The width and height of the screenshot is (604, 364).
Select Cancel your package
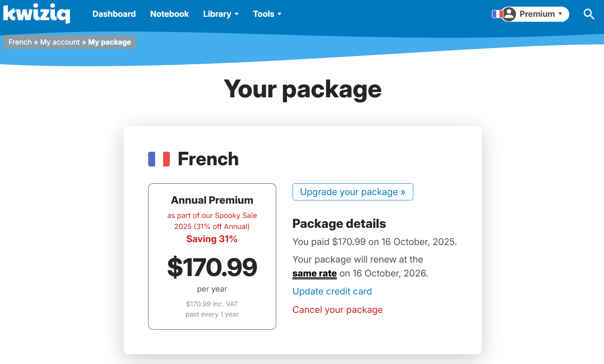point(337,310)
